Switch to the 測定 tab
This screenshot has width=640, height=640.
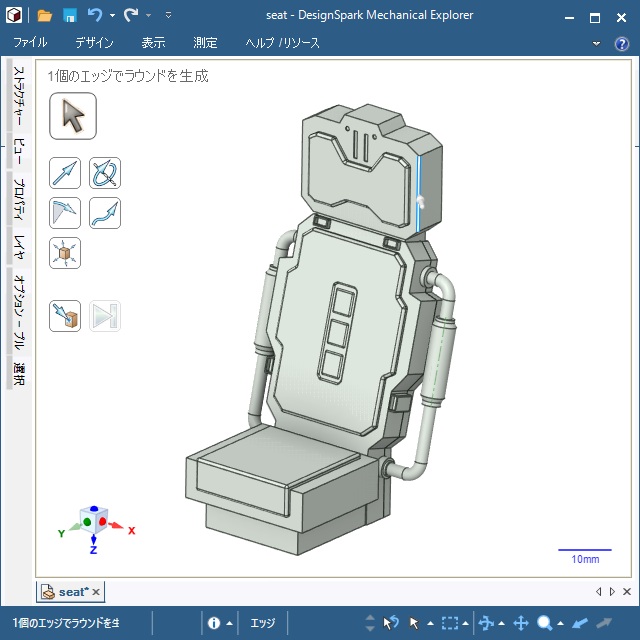(205, 43)
